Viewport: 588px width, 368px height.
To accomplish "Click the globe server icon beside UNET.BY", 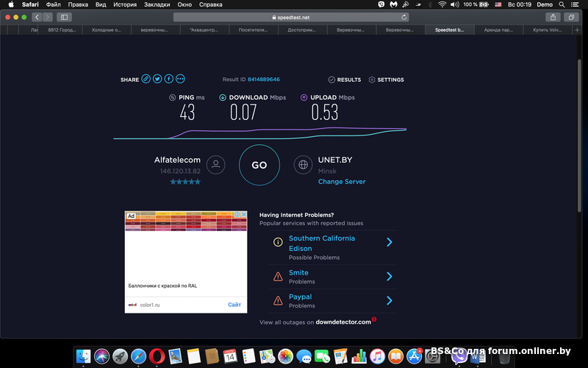I will tap(303, 165).
